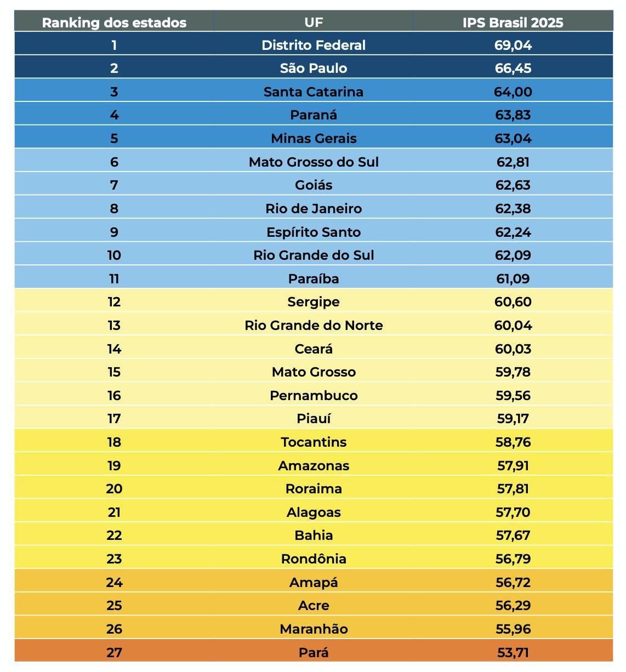
Task: Select the Distrito Federal cell
Action: (314, 45)
